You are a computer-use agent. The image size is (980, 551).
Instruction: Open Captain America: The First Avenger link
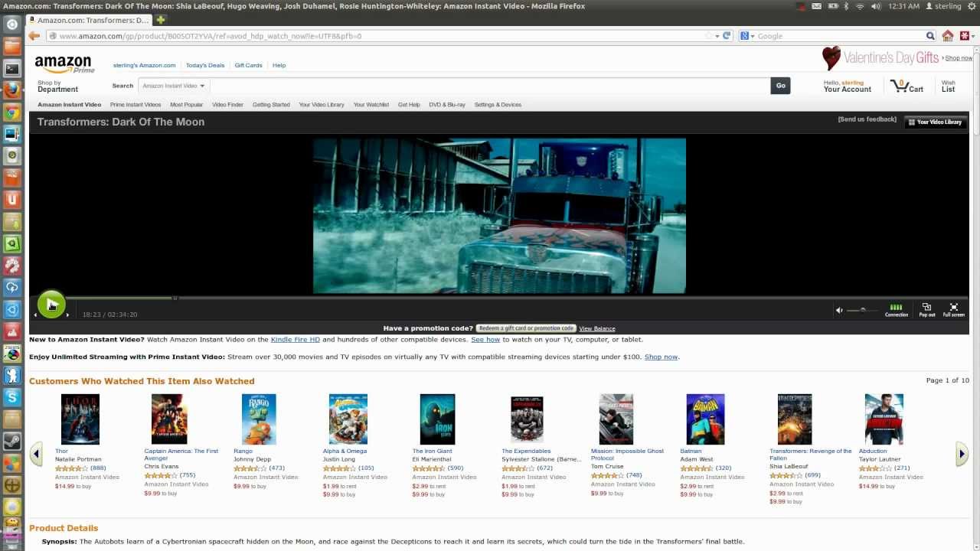181,455
